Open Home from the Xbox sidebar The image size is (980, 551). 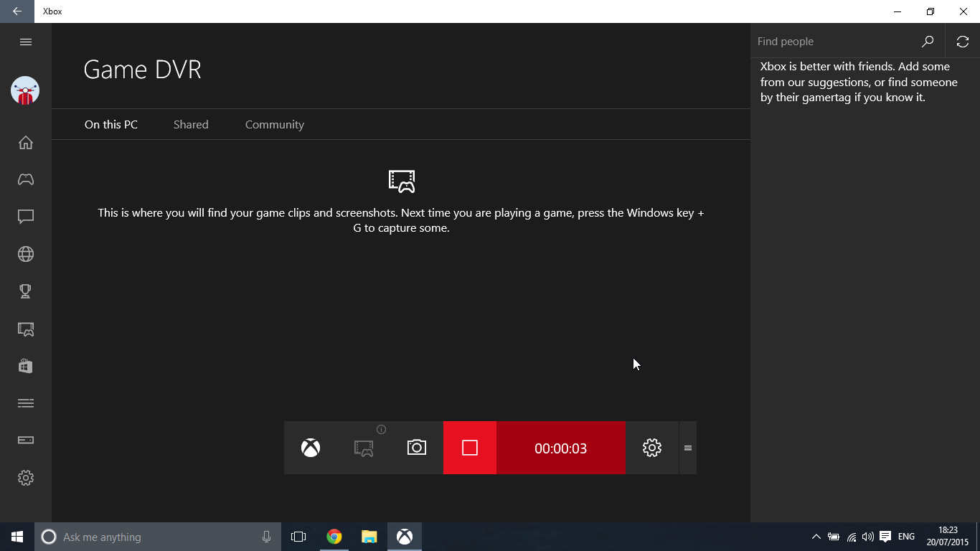coord(25,143)
